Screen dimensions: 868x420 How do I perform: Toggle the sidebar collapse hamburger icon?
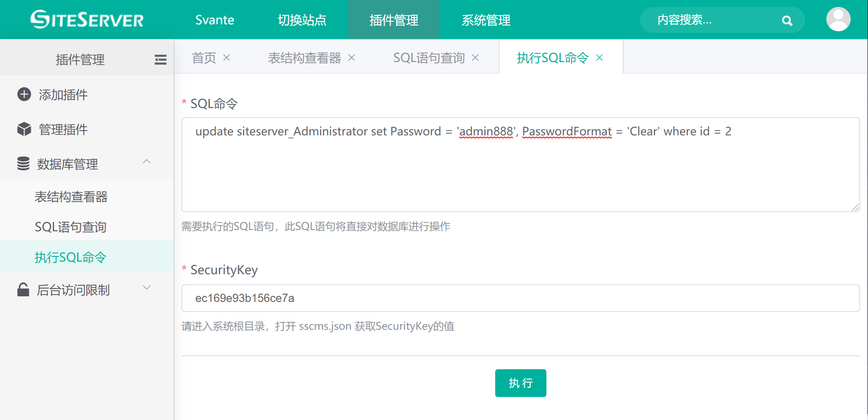[161, 59]
